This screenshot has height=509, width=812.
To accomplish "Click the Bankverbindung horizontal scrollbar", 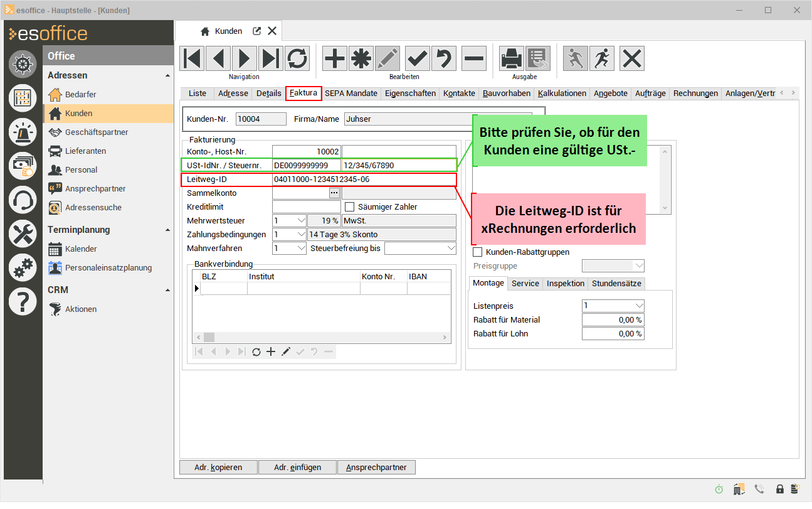I will 321,338.
